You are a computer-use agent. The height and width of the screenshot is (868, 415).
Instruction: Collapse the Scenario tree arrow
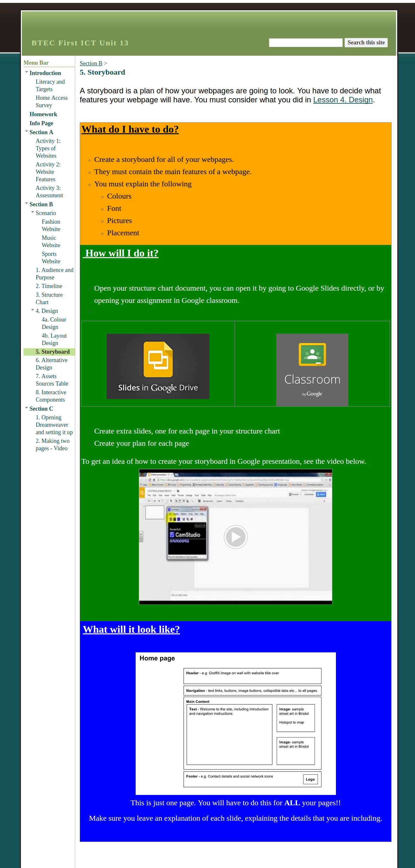point(33,212)
